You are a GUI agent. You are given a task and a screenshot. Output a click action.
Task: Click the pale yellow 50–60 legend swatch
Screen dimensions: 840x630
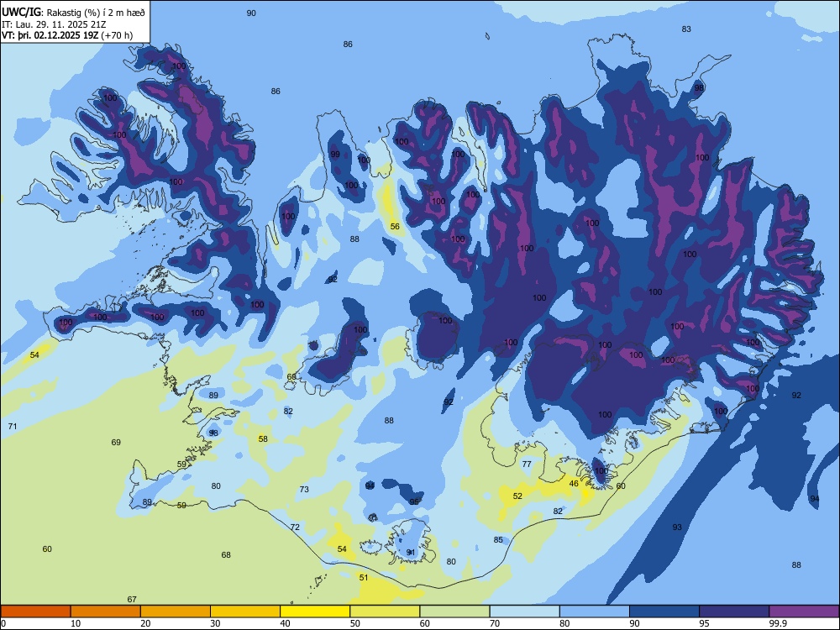(385, 612)
